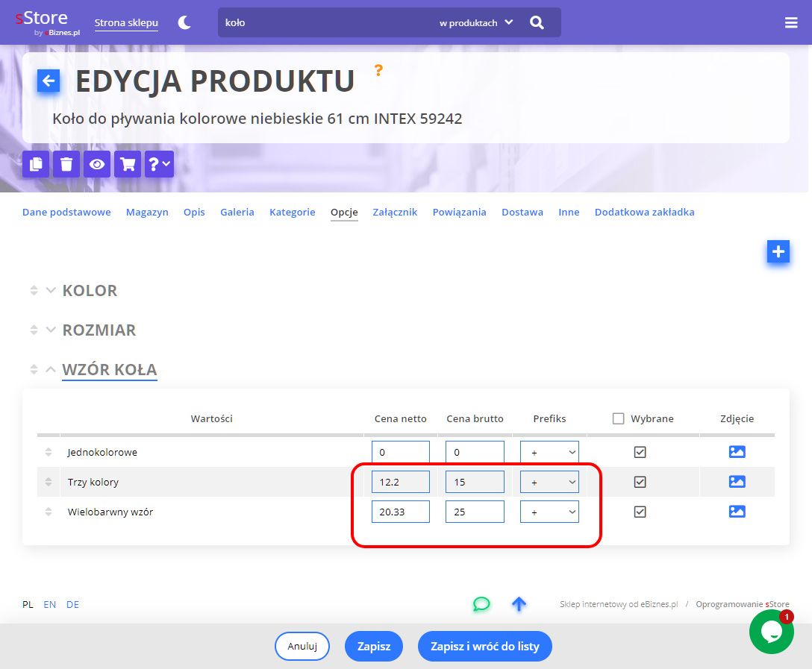Click the search magnifier icon

[x=537, y=23]
